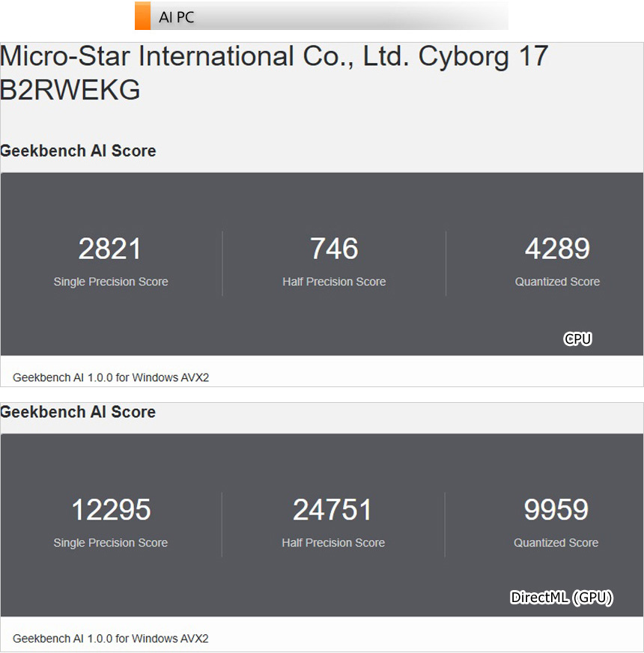Select the Single Precision Score label under 12295

point(111,543)
